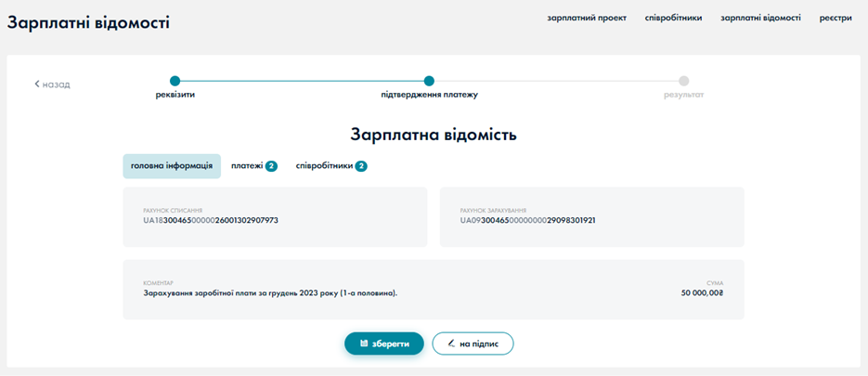Viewport: 868px width, 376px height.
Task: Select the результат step circle
Action: [x=683, y=81]
